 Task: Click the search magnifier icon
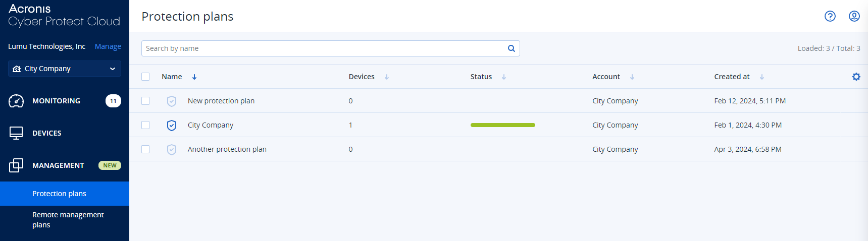(x=511, y=48)
